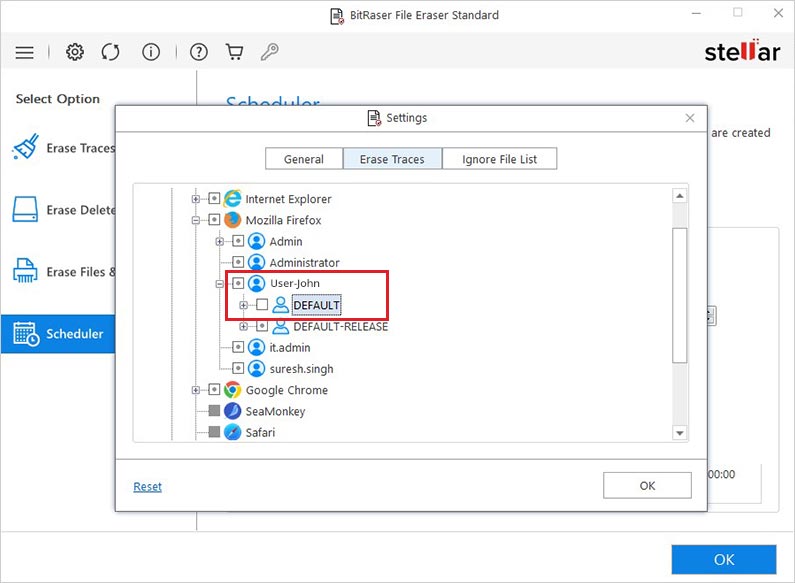Toggle the Safari checkbox
The height and width of the screenshot is (583, 795).
214,431
